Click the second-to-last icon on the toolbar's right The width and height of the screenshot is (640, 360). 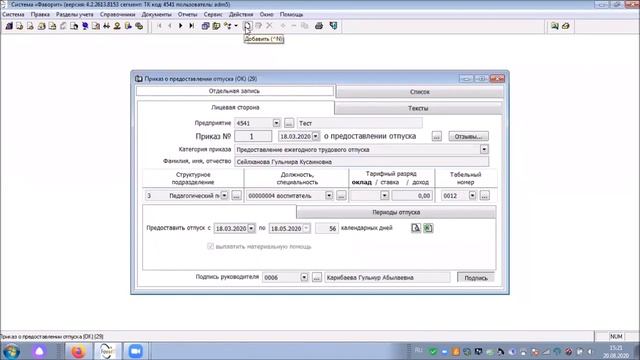pos(554,26)
